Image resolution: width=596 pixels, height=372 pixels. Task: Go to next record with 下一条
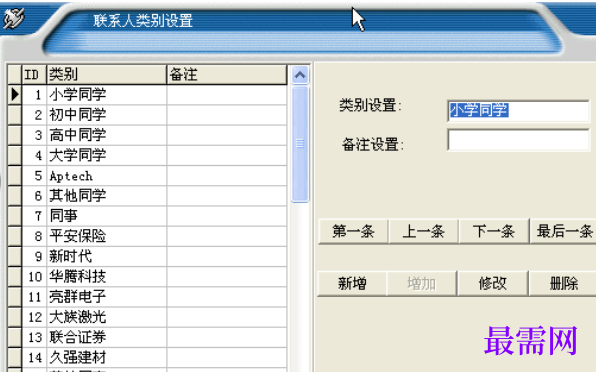pyautogui.click(x=494, y=231)
